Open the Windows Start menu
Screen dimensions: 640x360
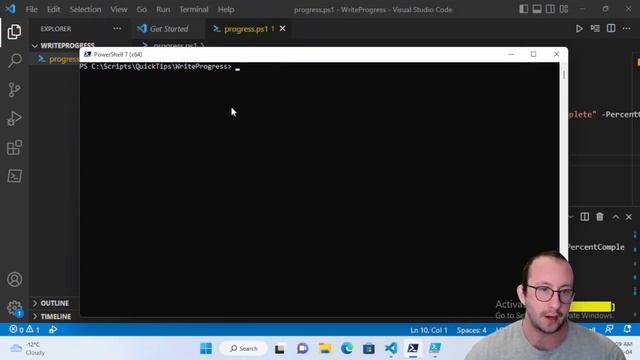(x=206, y=348)
